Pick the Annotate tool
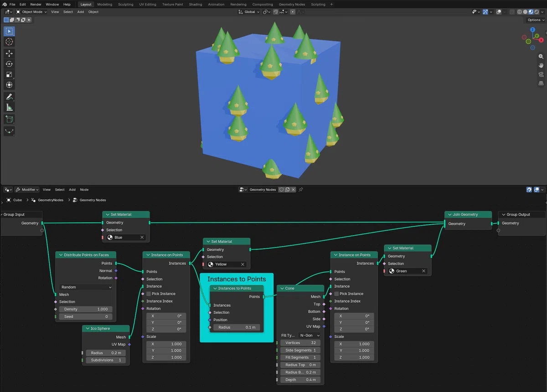The width and height of the screenshot is (547, 392). point(9,97)
